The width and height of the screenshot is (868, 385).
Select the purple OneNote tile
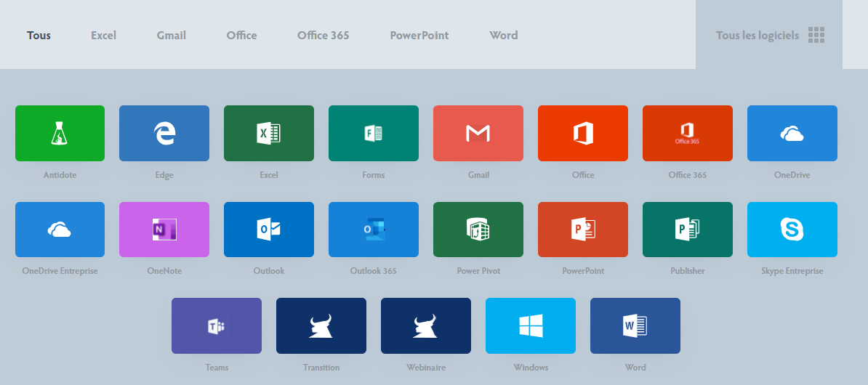(164, 230)
